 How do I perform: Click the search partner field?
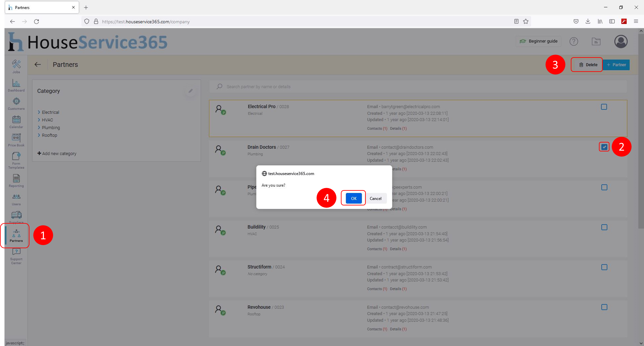pyautogui.click(x=418, y=87)
